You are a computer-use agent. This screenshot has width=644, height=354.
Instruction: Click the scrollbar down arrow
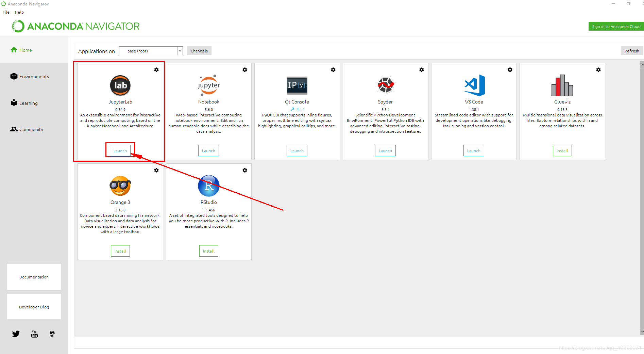tap(642, 332)
